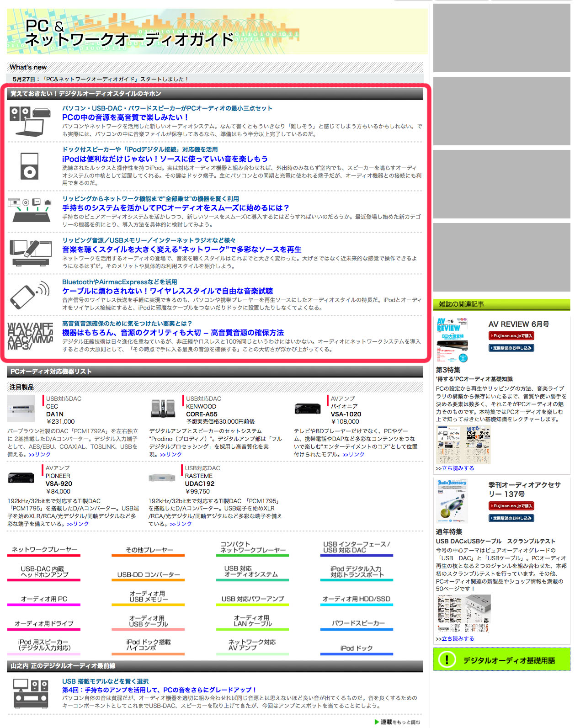Click the exclamation icon in the デジタルオーディオ基礎用語 banner
This screenshot has width=575, height=728.
pos(447,659)
